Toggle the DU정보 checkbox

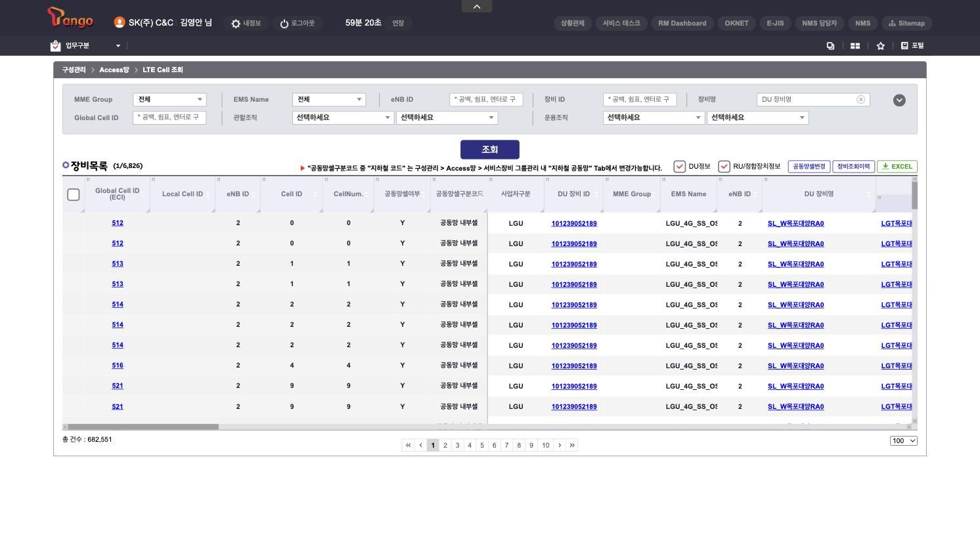pos(680,167)
